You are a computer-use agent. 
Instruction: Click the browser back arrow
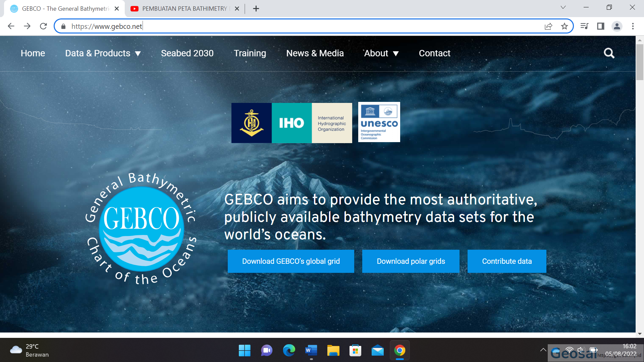tap(11, 26)
